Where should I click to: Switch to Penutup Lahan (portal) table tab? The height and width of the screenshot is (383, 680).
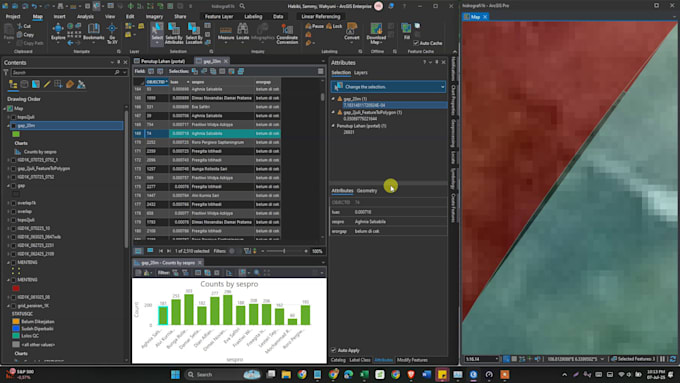pos(162,61)
